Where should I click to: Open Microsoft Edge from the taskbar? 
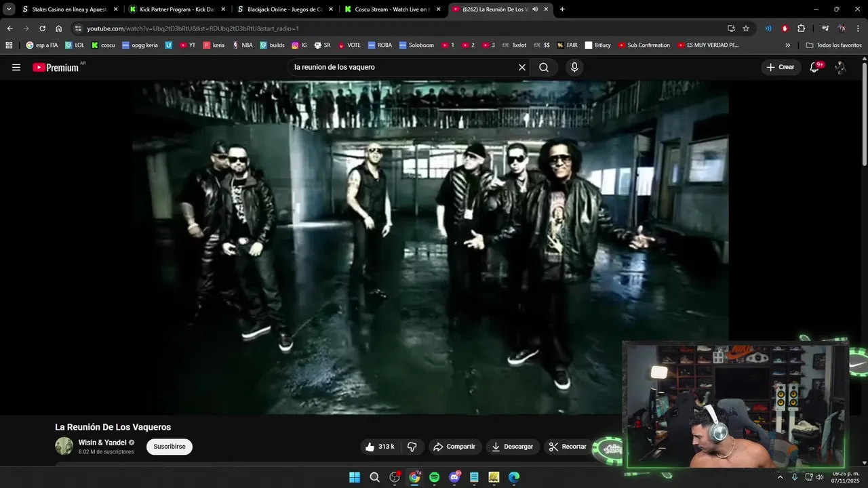click(x=514, y=477)
